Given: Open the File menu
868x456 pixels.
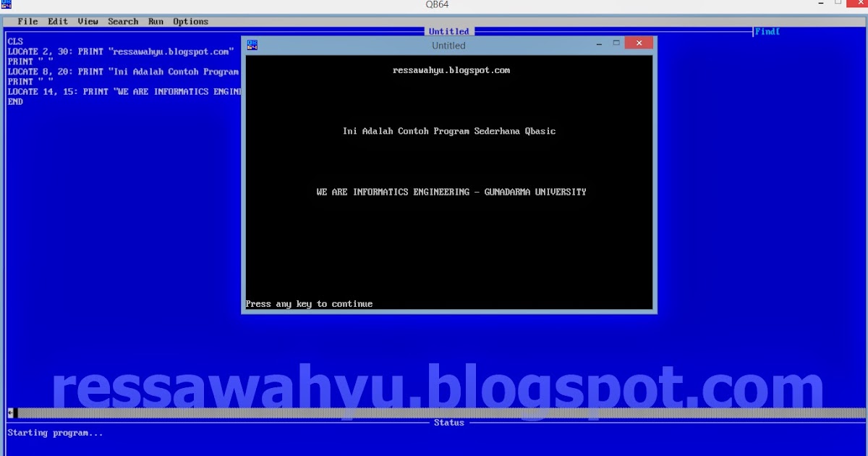Looking at the screenshot, I should coord(27,22).
